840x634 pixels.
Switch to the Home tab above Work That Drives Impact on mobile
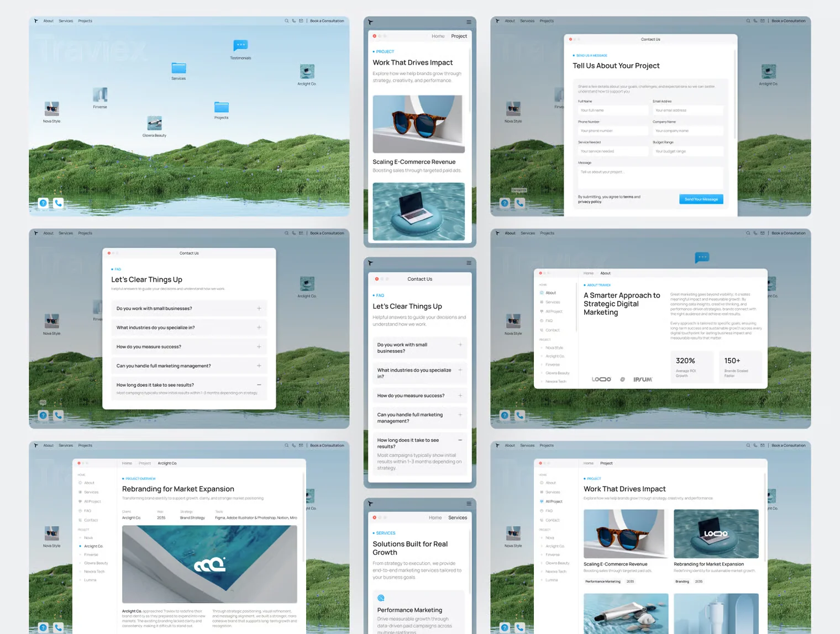point(438,36)
